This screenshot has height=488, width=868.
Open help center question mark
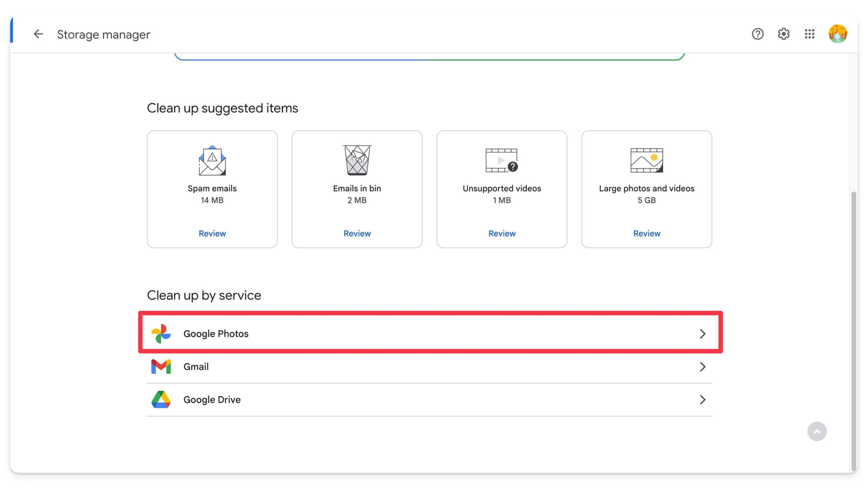click(758, 34)
